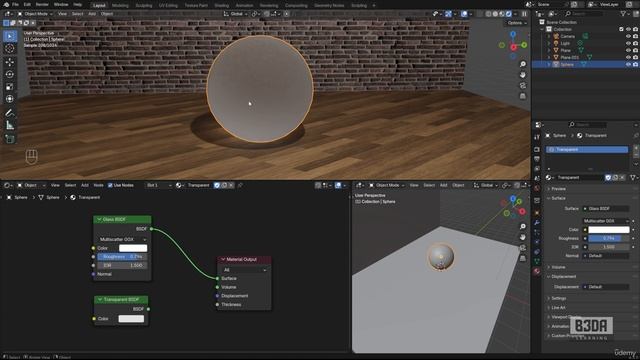Image resolution: width=640 pixels, height=360 pixels.
Task: Click the Blender logo menu icon
Action: tap(6, 4)
